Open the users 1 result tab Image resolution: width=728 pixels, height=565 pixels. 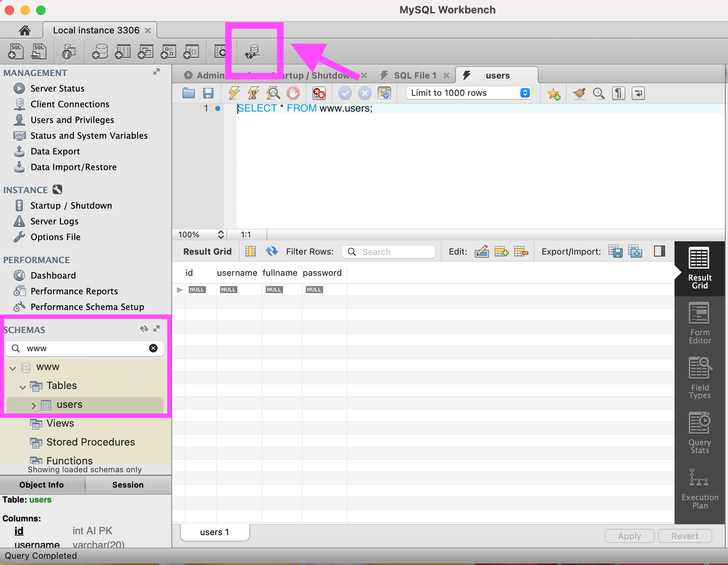pyautogui.click(x=215, y=532)
